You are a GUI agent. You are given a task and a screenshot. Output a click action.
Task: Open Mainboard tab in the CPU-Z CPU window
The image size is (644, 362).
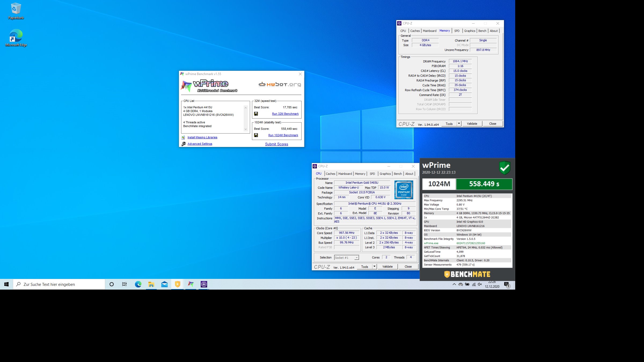345,174
